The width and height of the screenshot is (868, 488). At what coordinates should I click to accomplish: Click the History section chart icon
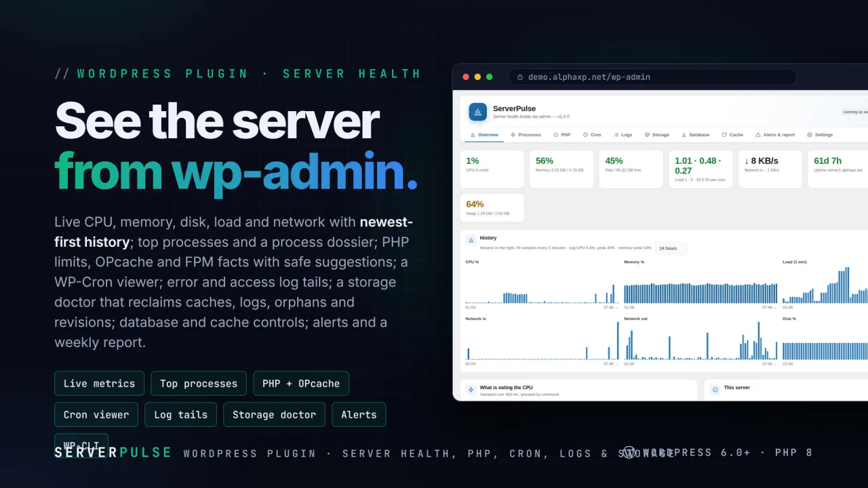[x=471, y=240]
